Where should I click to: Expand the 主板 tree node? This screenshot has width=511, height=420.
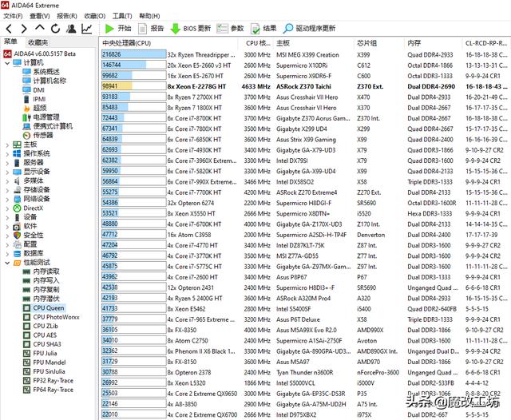6,145
